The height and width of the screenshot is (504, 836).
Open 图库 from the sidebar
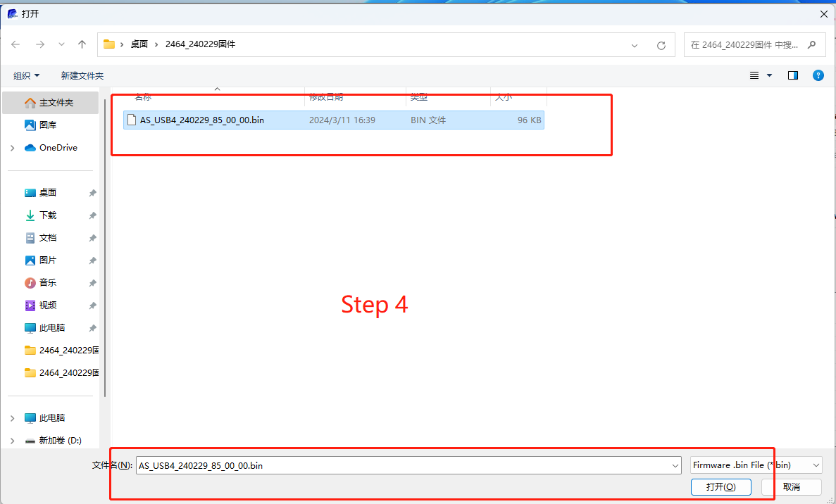tap(46, 125)
